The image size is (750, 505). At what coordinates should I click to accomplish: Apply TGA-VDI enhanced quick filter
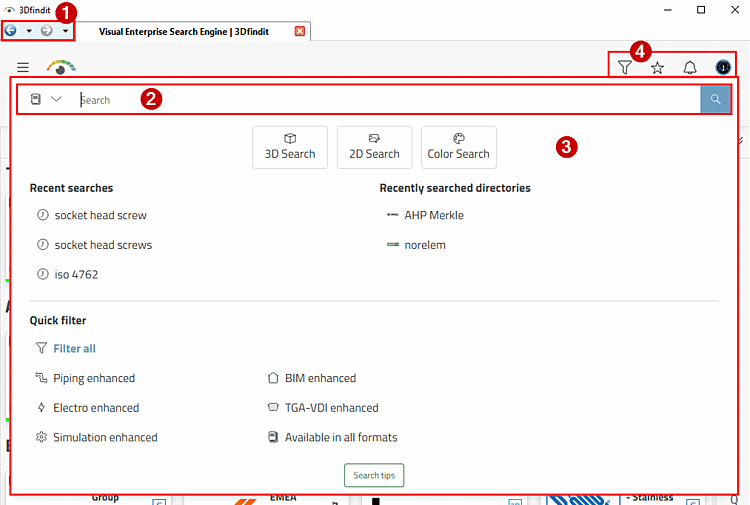(x=331, y=408)
